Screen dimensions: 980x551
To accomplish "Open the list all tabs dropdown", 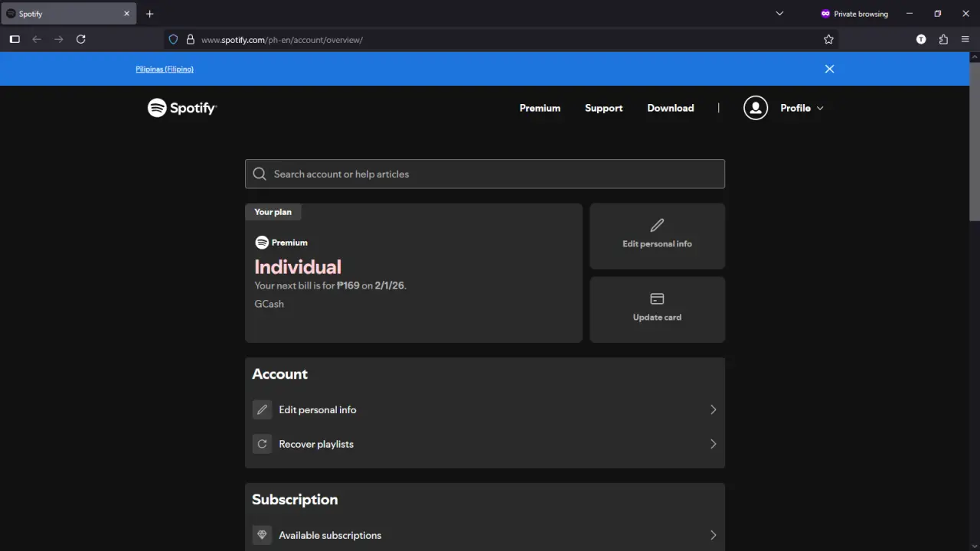I will [x=779, y=14].
